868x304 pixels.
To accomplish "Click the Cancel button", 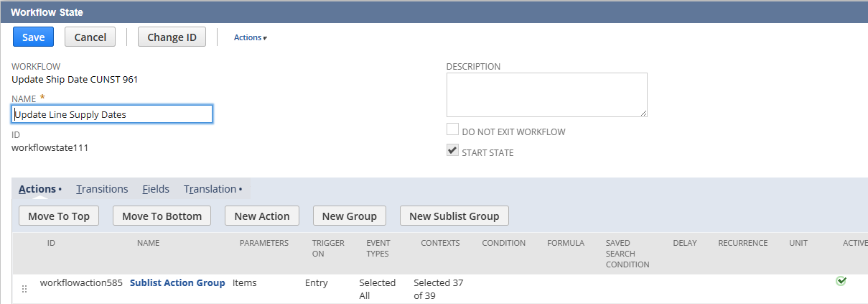I will (x=90, y=37).
